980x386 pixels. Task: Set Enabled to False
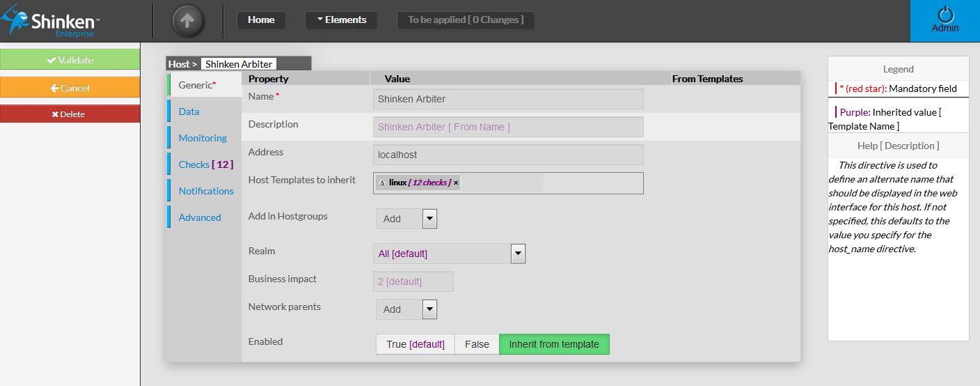tap(477, 344)
